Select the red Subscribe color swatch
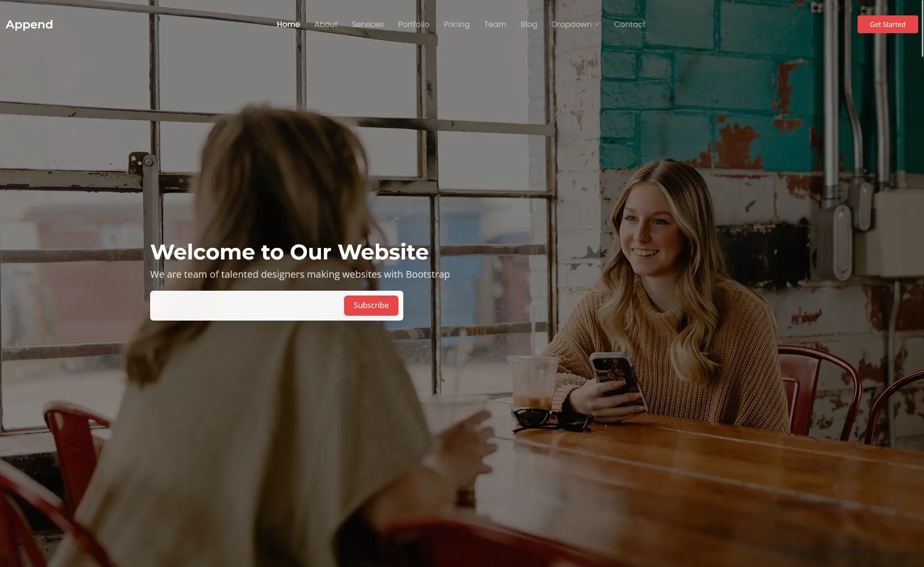The width and height of the screenshot is (924, 567). tap(371, 305)
